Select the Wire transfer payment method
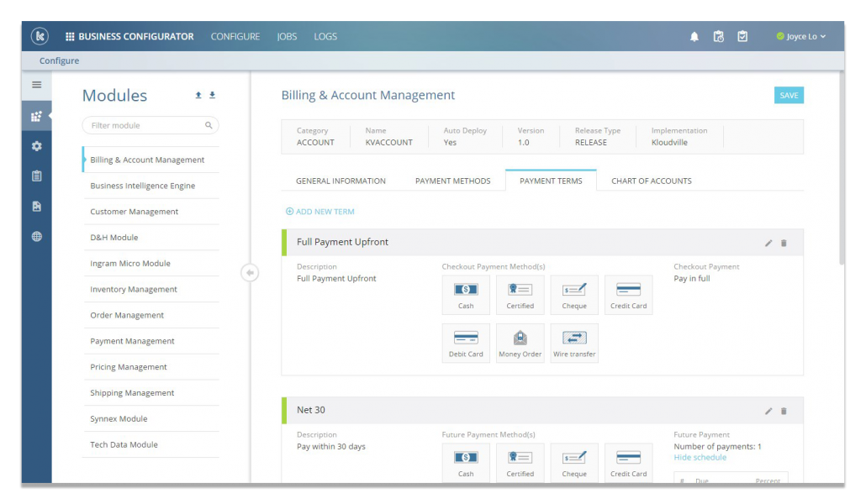The width and height of the screenshot is (866, 504). click(574, 344)
